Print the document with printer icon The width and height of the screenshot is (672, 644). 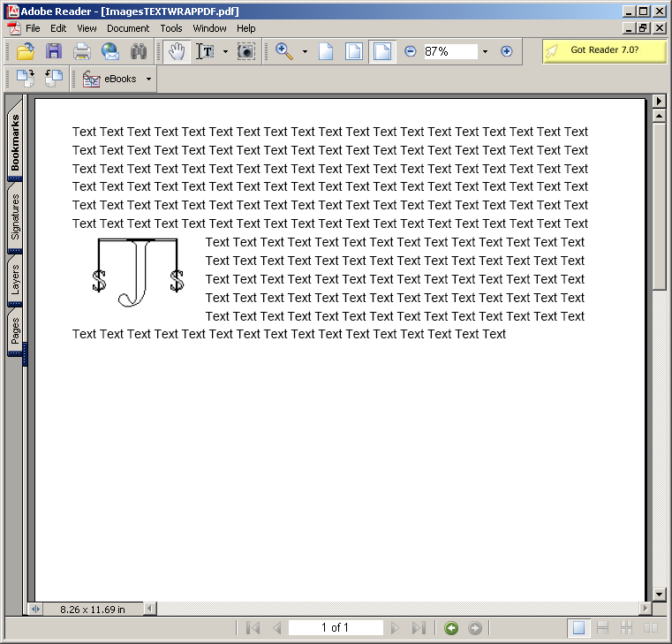(x=82, y=51)
